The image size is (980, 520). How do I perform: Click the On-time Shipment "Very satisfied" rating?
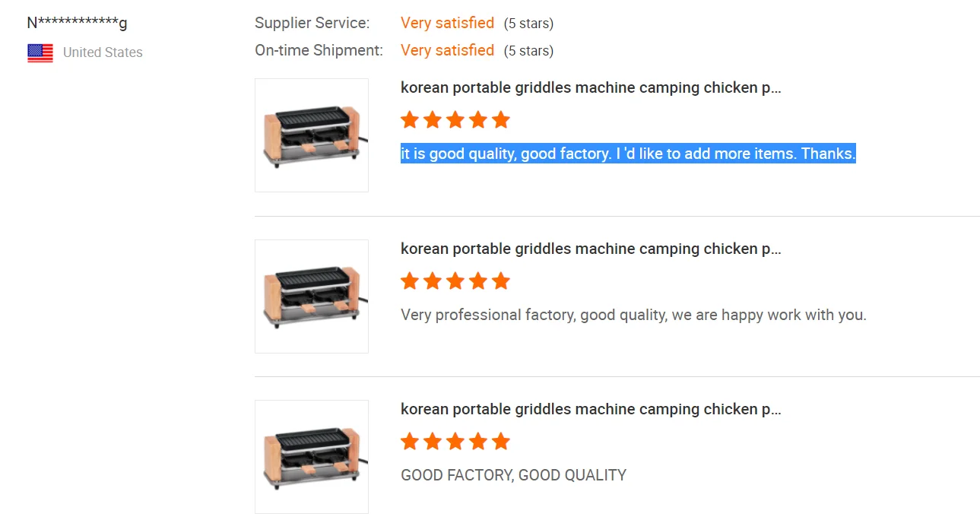tap(447, 50)
